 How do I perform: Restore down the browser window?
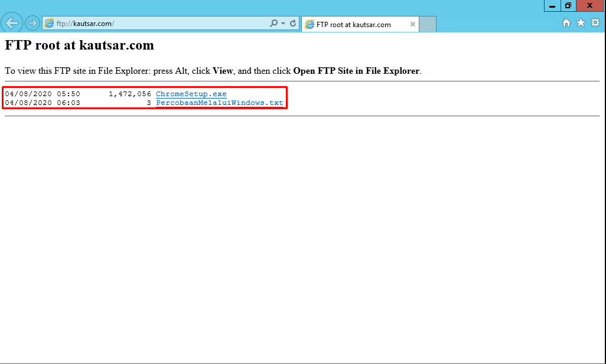(568, 5)
